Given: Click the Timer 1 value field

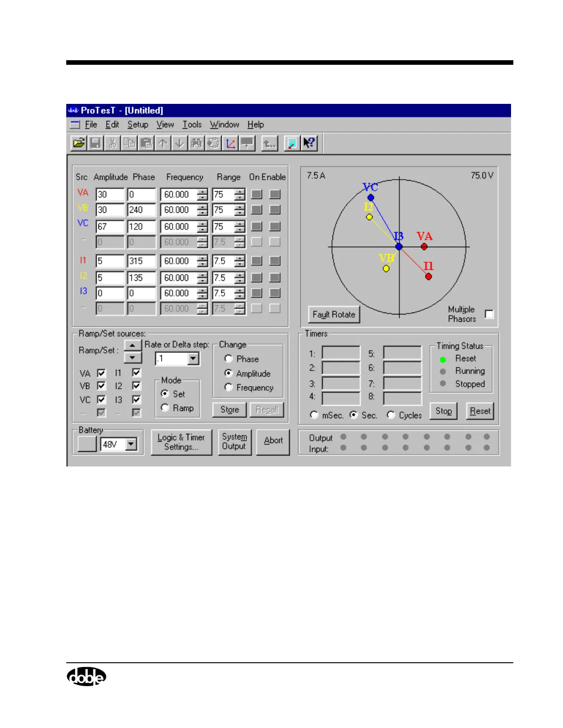Looking at the screenshot, I should tap(341, 353).
